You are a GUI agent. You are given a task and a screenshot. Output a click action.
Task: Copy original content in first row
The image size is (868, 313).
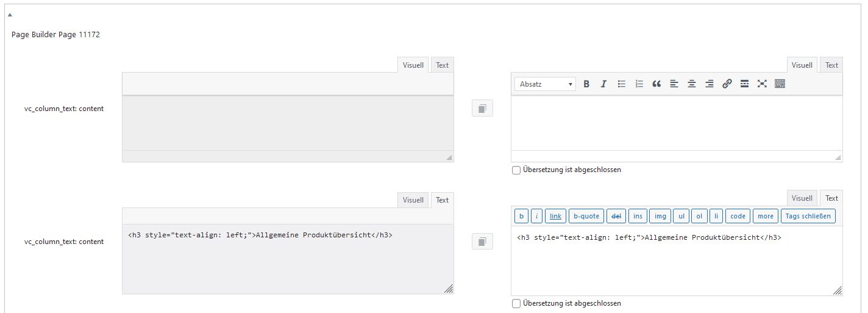point(482,109)
